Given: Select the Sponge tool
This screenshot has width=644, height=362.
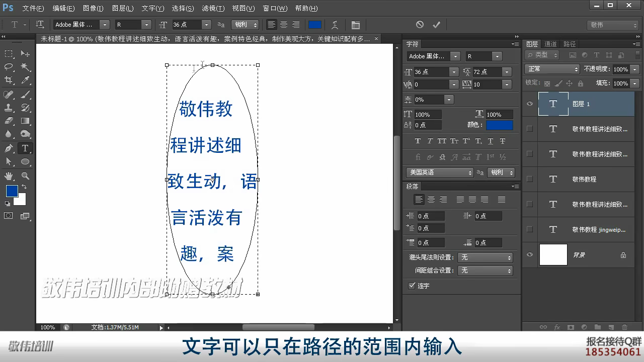Looking at the screenshot, I should pos(25,134).
